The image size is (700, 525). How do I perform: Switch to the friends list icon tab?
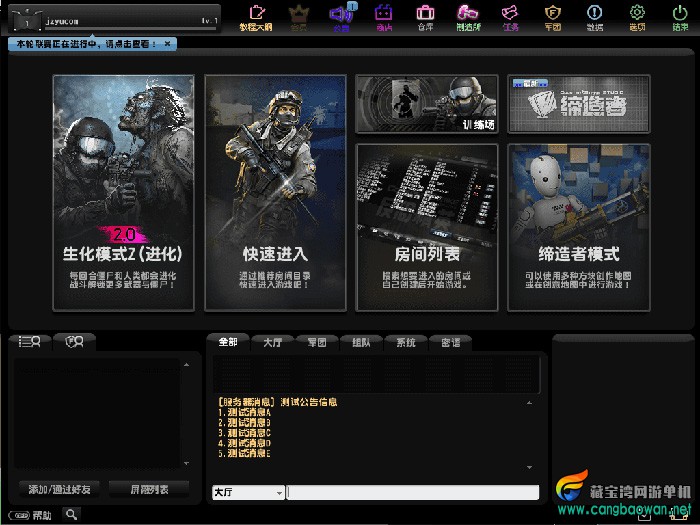tap(30, 342)
